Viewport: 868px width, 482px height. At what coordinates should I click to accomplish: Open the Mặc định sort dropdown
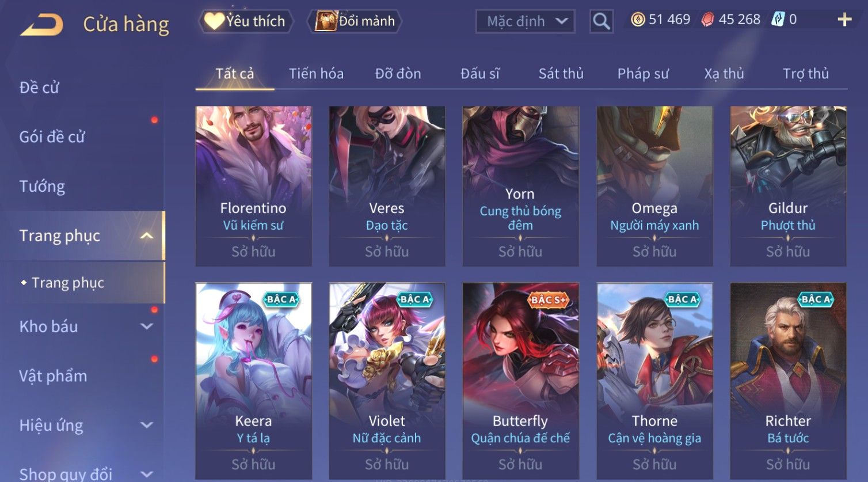click(525, 21)
